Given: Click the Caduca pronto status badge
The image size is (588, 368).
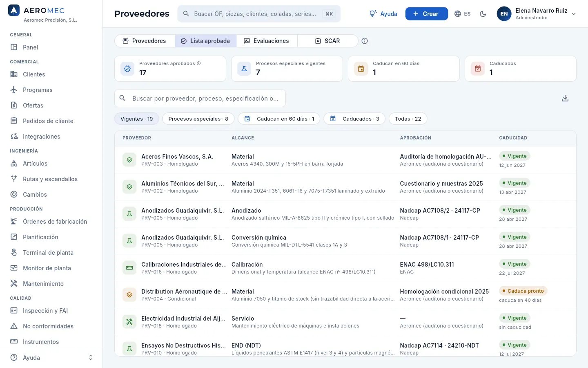Looking at the screenshot, I should (x=523, y=291).
